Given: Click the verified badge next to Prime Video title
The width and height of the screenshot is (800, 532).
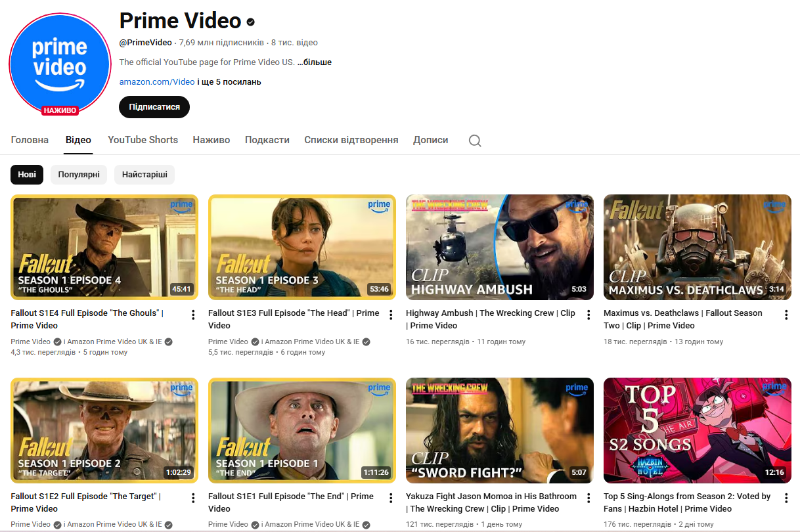Looking at the screenshot, I should tap(250, 22).
